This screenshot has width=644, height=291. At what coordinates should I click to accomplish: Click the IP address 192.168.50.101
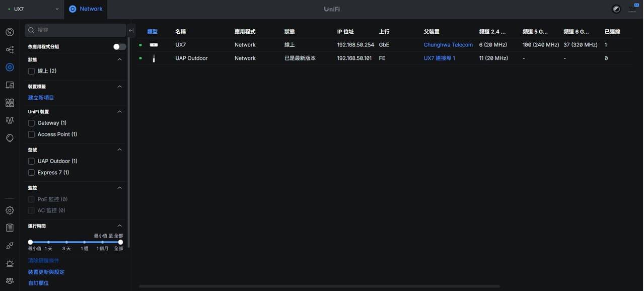354,58
